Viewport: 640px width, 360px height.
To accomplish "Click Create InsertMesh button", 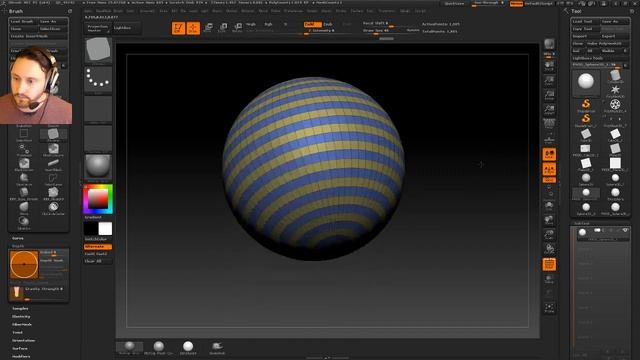I will (39, 36).
